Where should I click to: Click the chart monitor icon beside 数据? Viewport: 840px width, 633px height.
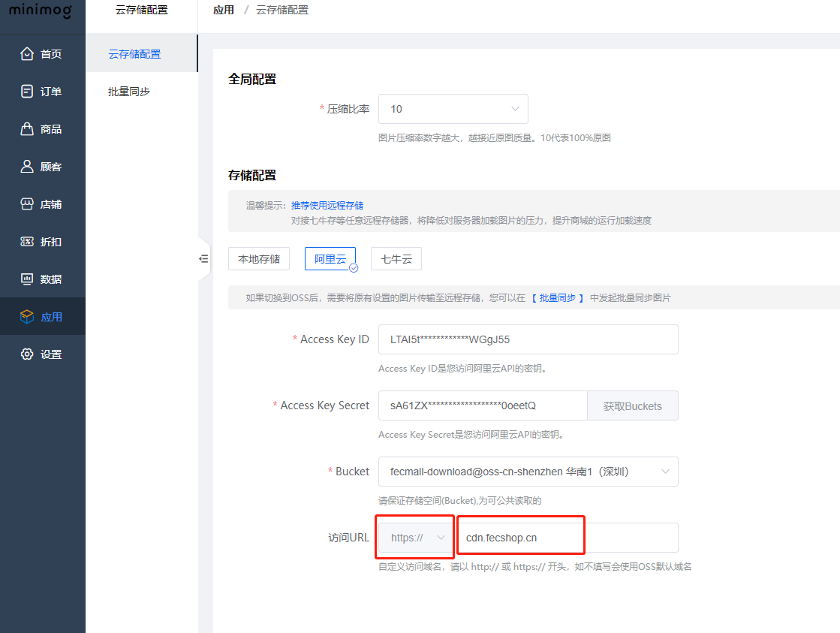pos(27,279)
